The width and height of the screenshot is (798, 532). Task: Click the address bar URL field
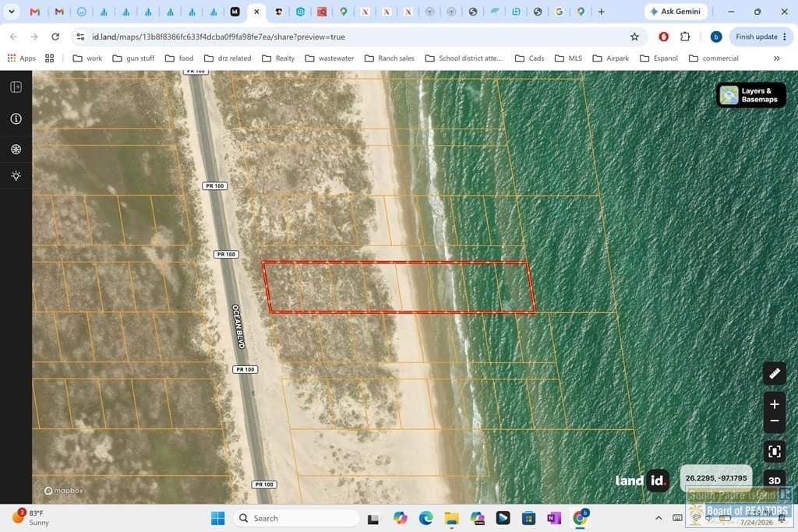tap(356, 37)
